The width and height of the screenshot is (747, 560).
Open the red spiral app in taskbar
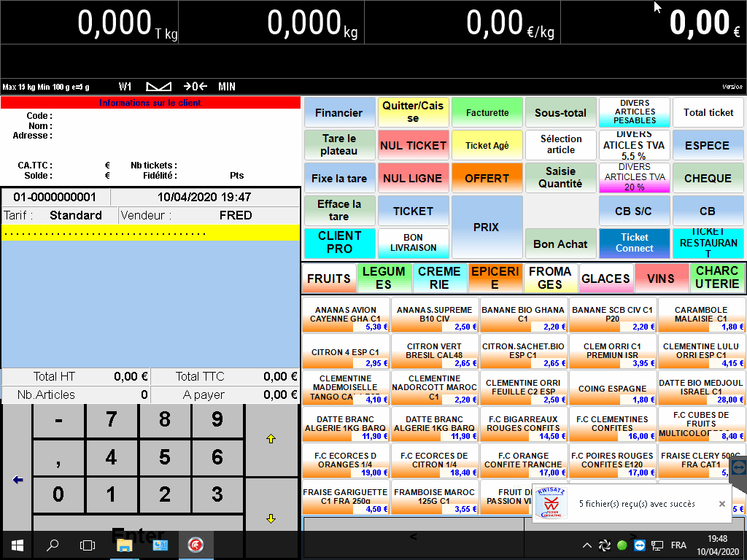pyautogui.click(x=196, y=545)
